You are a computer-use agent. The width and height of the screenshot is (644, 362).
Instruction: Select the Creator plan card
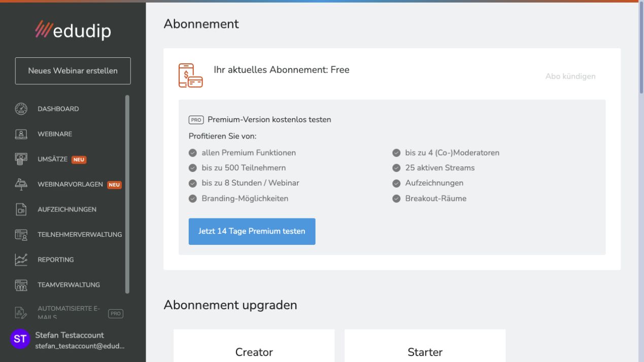click(x=254, y=346)
